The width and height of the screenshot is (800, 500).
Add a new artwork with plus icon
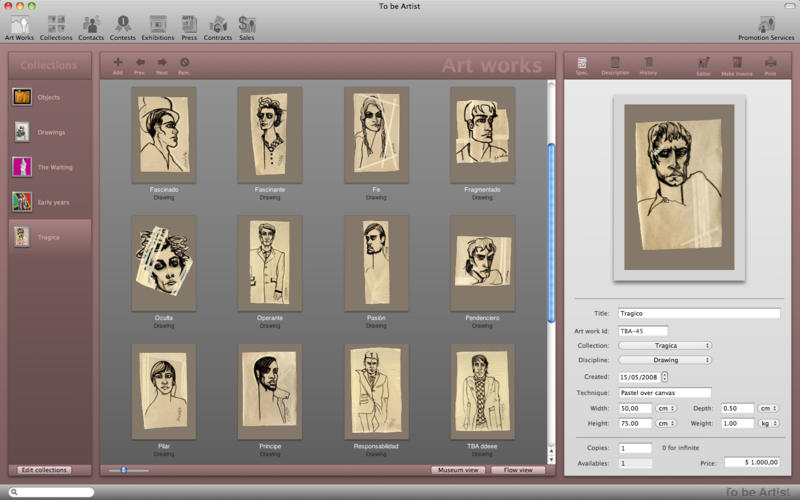(x=118, y=64)
